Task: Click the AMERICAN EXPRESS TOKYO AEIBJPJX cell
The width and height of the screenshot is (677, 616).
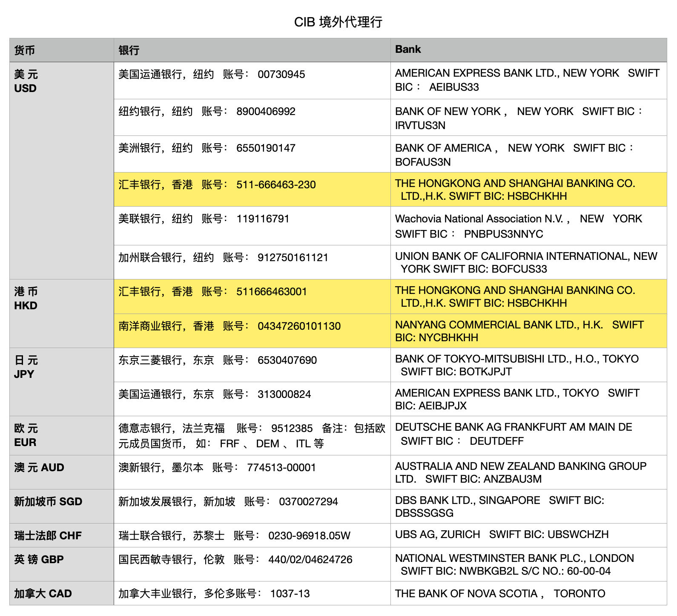Action: 528,399
